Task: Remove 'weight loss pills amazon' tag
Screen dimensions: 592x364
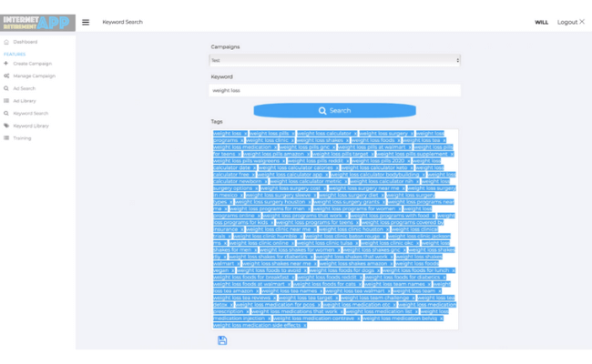Action: pyautogui.click(x=309, y=154)
